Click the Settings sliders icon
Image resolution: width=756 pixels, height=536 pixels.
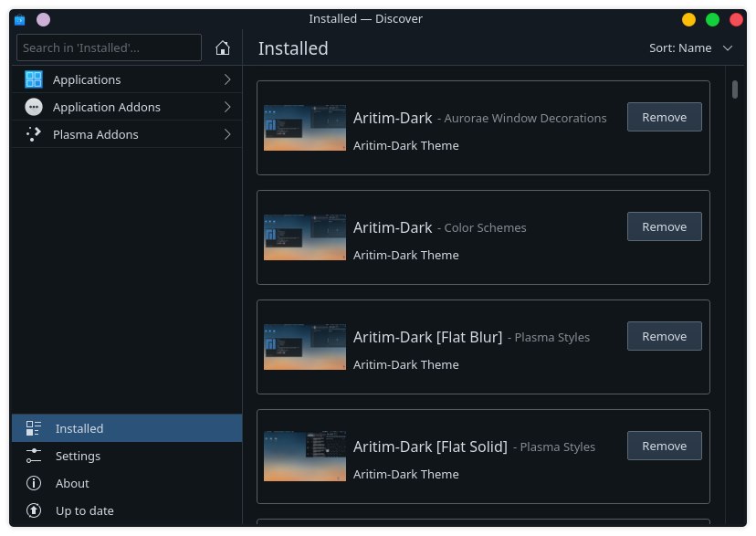34,456
